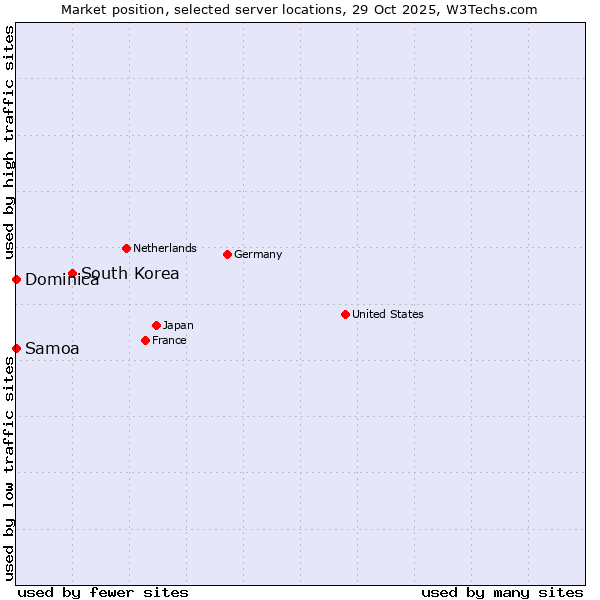This screenshot has width=600, height=600.
Task: Click the United States text label
Action: (387, 314)
